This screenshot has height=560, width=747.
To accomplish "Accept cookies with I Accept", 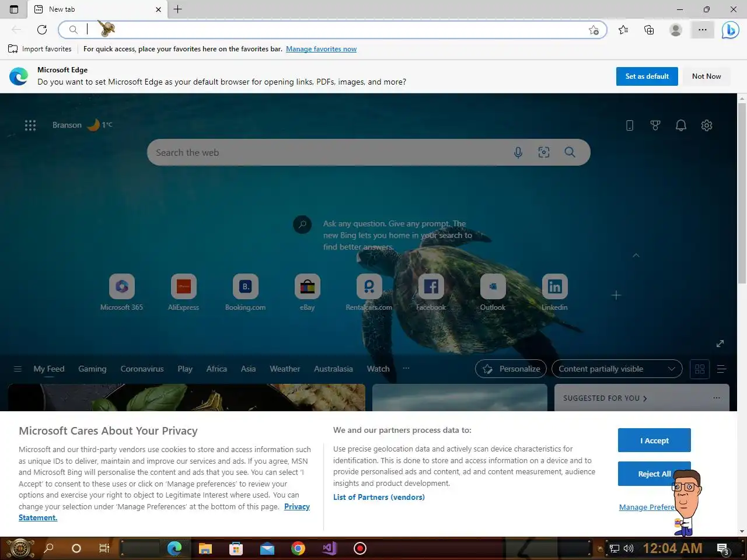I will point(654,440).
